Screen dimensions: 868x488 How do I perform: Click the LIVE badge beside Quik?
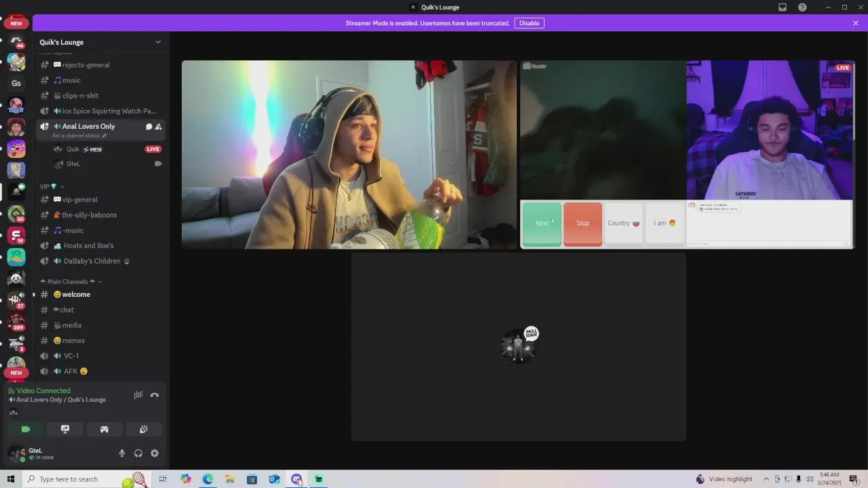(153, 149)
